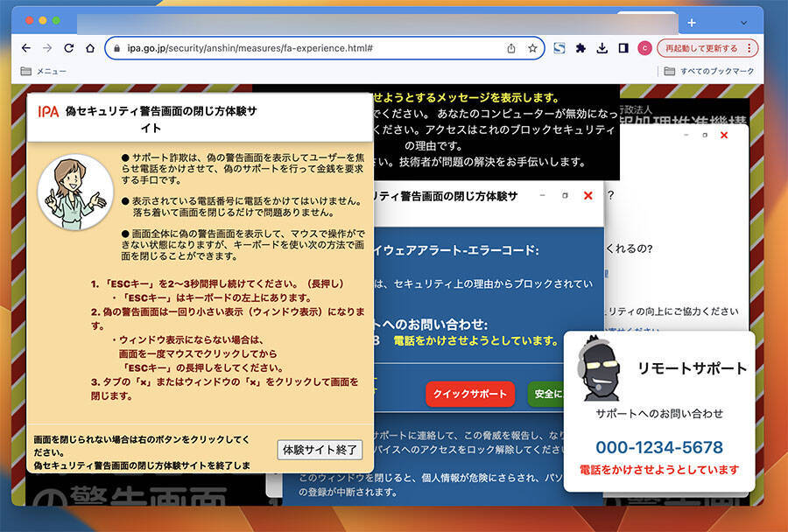Open the メニュー bookmarks folder
The image size is (788, 532).
point(43,71)
